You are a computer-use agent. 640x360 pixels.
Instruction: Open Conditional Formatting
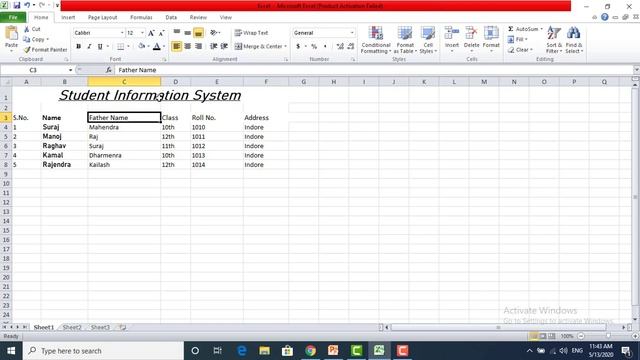click(376, 40)
